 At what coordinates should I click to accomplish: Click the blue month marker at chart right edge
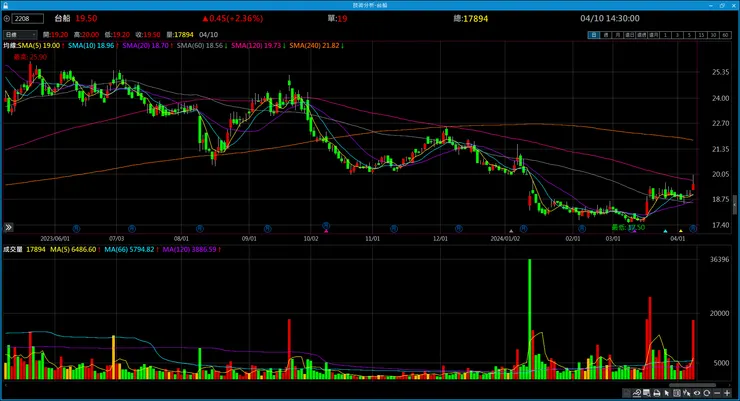pos(692,229)
